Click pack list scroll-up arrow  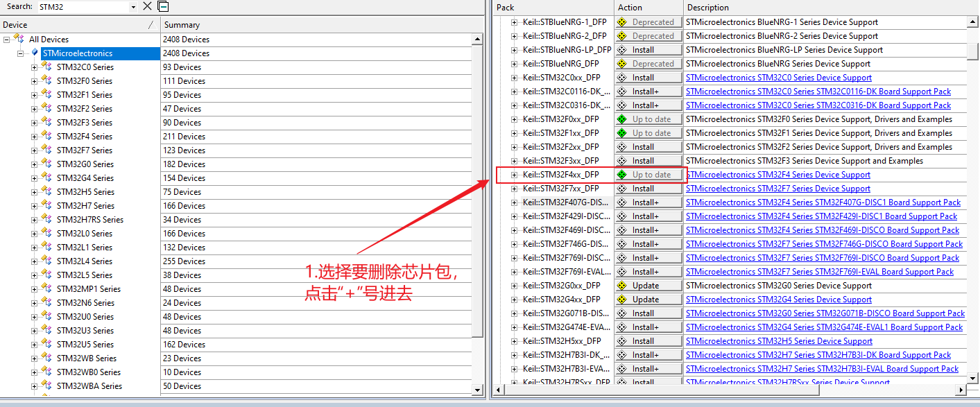pos(973,21)
